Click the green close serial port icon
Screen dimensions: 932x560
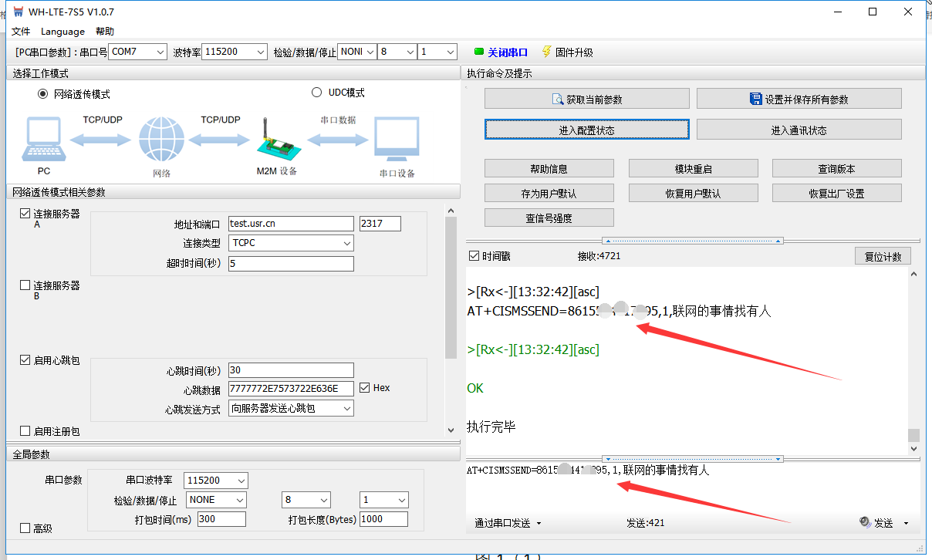[x=479, y=52]
